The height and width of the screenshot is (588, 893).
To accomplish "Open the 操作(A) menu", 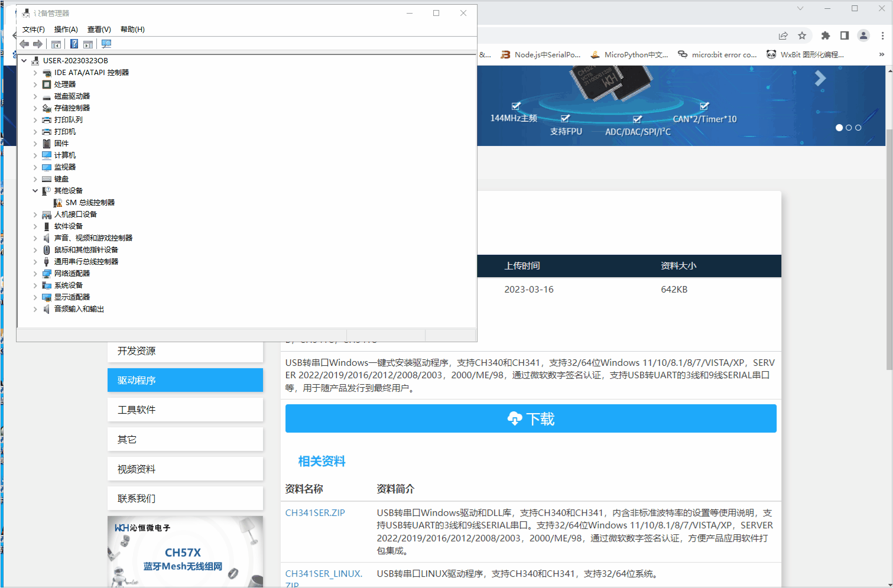I will click(x=66, y=30).
